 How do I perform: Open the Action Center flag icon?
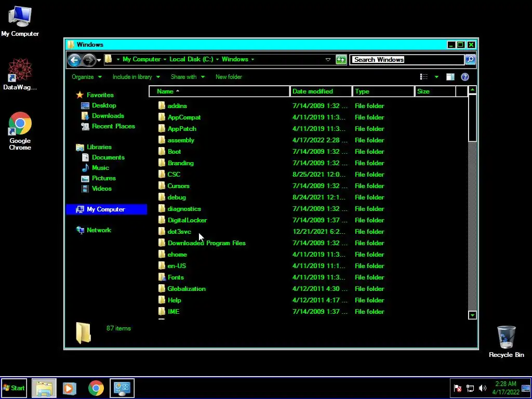(x=458, y=388)
